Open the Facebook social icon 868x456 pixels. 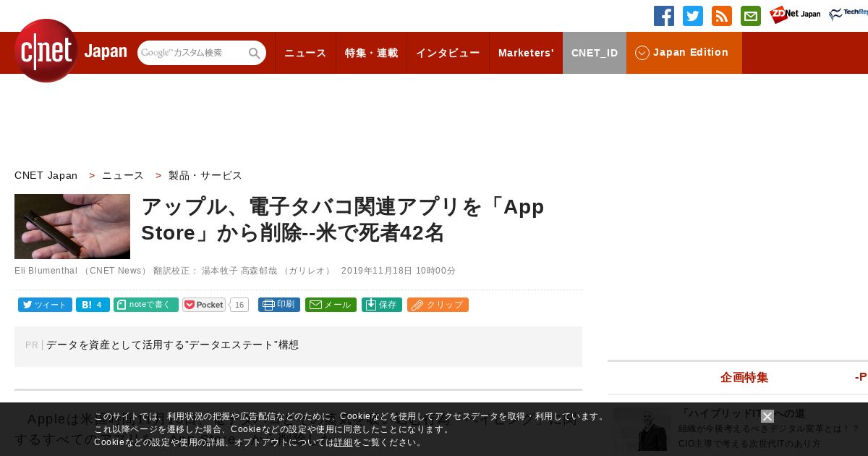664,16
